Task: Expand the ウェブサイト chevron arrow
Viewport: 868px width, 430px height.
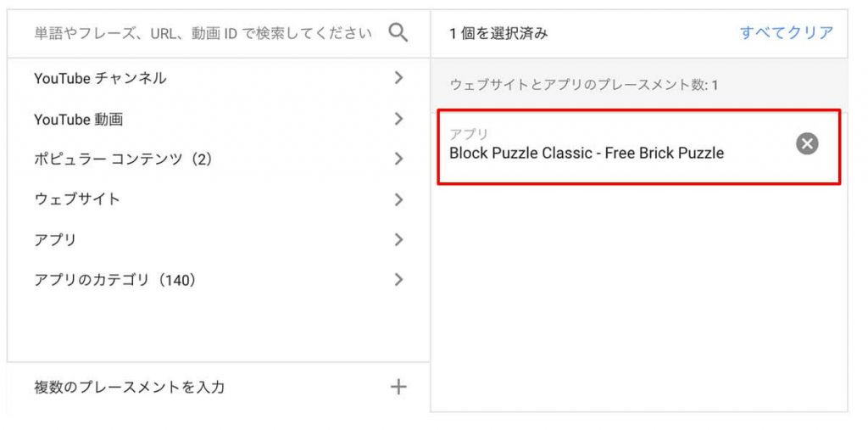Action: click(x=398, y=199)
